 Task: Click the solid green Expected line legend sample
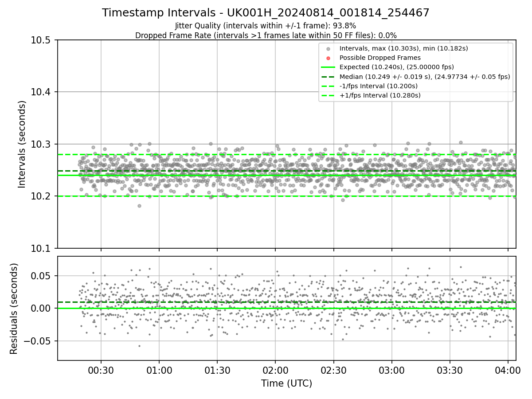click(x=328, y=67)
